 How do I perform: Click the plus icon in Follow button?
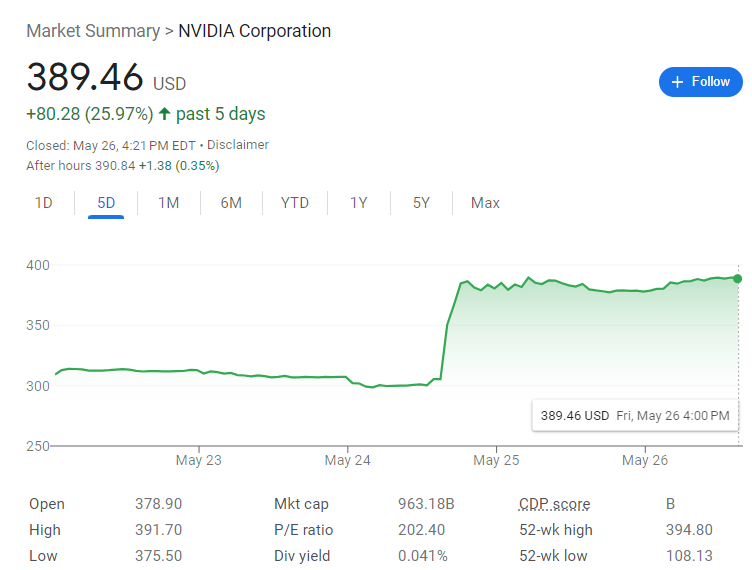[677, 82]
